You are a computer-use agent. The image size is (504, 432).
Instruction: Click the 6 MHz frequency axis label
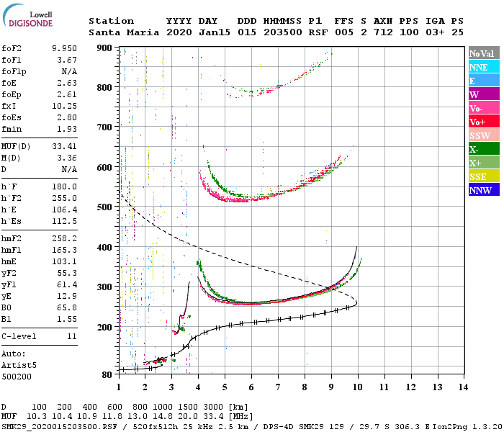click(x=251, y=387)
